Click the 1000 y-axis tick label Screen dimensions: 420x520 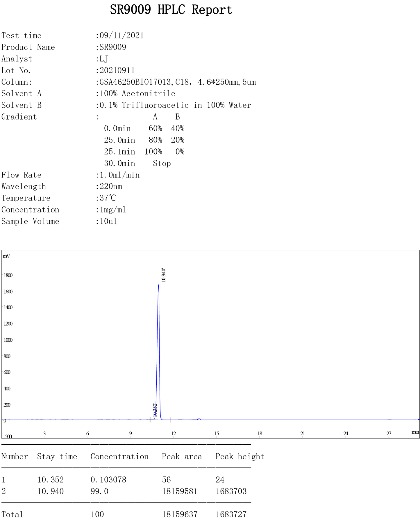(x=8, y=340)
